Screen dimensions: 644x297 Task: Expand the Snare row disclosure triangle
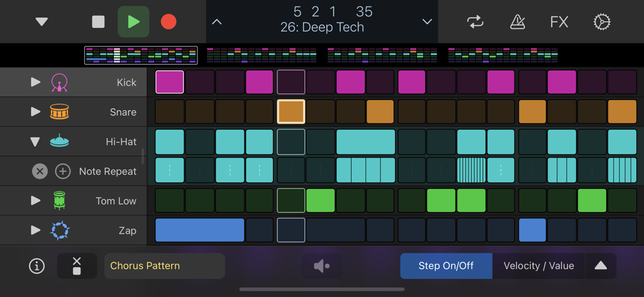[x=36, y=112]
